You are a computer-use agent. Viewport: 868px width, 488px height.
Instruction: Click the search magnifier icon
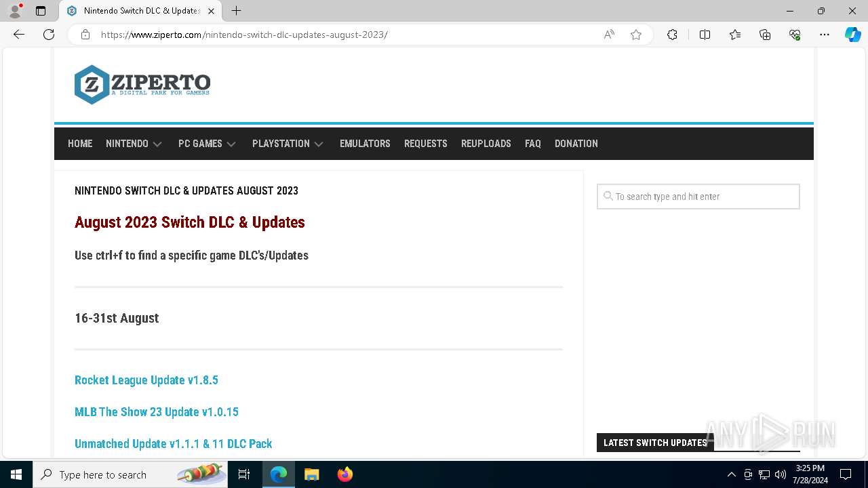[608, 196]
